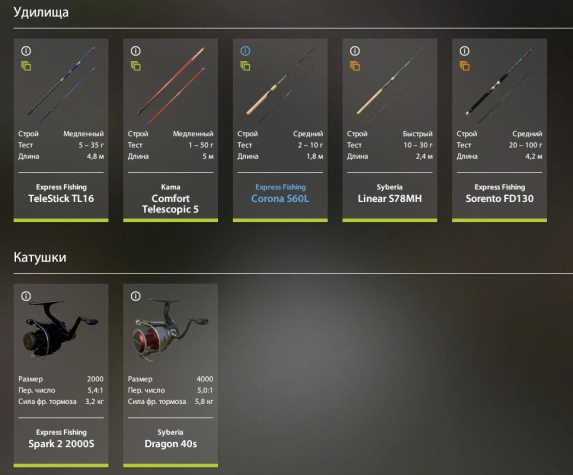Click orange compare icon on Sorento FD130

point(464,66)
